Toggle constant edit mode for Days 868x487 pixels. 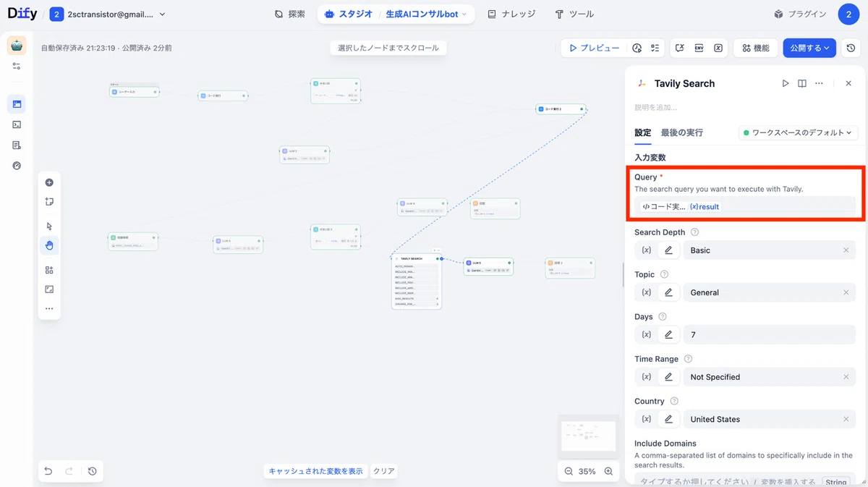pos(668,335)
